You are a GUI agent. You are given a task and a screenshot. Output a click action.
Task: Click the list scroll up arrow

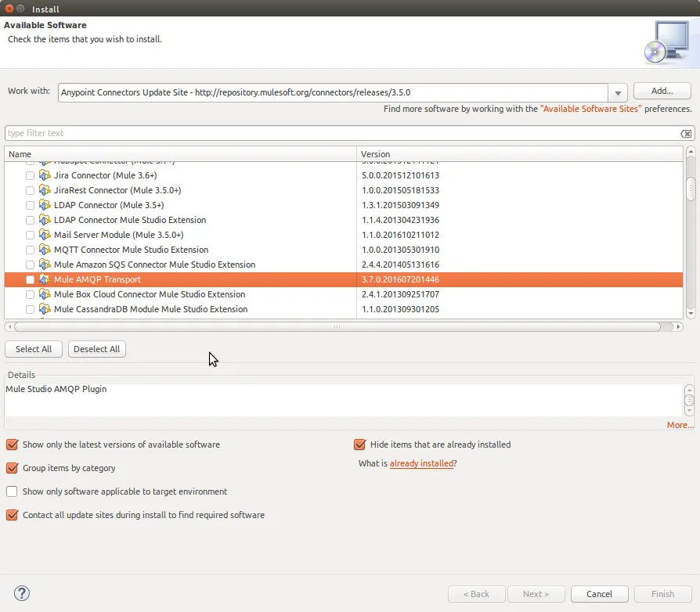click(x=691, y=152)
